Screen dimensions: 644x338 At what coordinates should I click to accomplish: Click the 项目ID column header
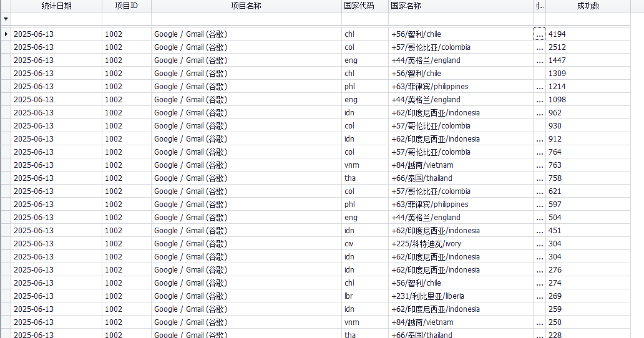(127, 6)
